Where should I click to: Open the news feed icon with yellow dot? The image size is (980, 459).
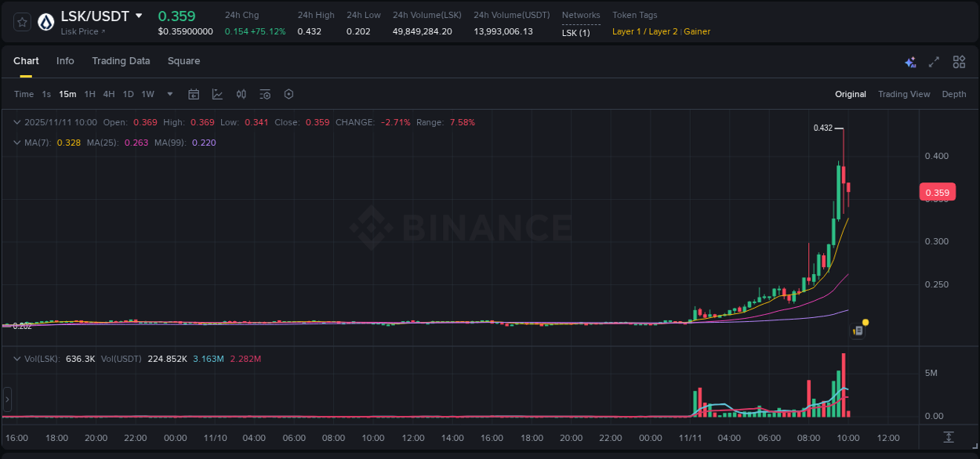(x=857, y=330)
